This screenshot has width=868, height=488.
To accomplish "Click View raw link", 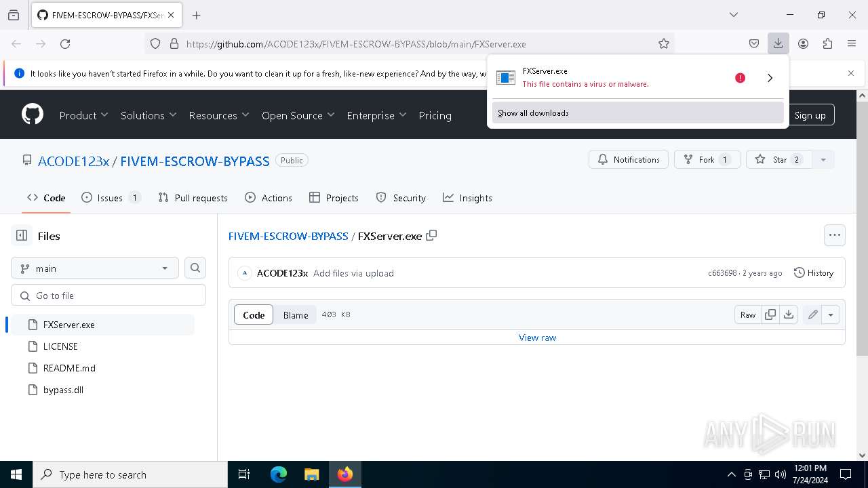I will [x=538, y=338].
